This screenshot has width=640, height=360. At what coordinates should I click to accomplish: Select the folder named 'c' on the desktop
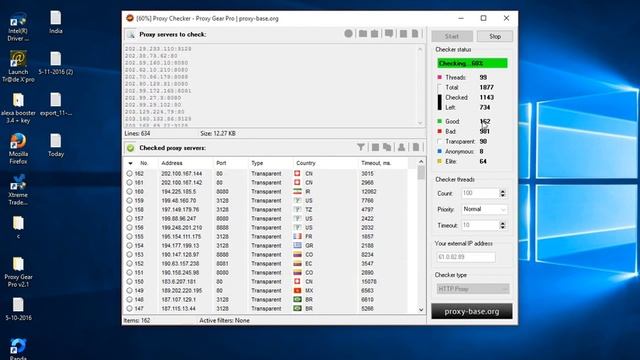point(18,227)
